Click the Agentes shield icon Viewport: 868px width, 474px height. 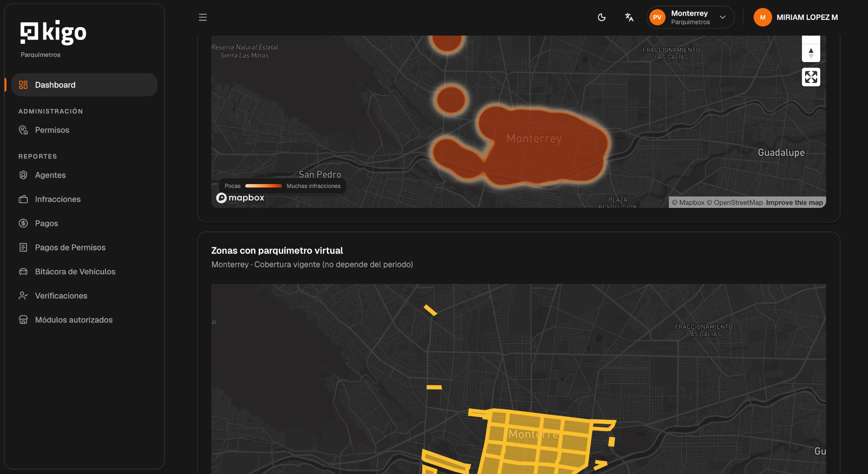click(23, 175)
